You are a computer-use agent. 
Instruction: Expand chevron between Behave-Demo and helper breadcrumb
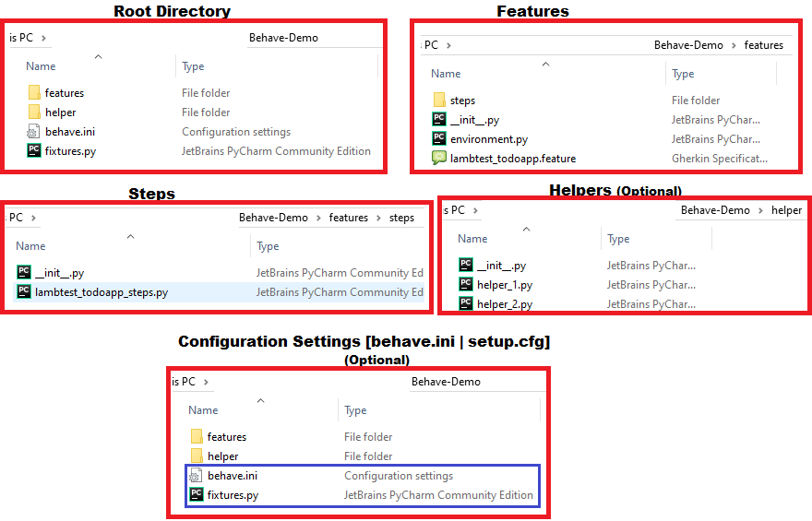(x=760, y=210)
